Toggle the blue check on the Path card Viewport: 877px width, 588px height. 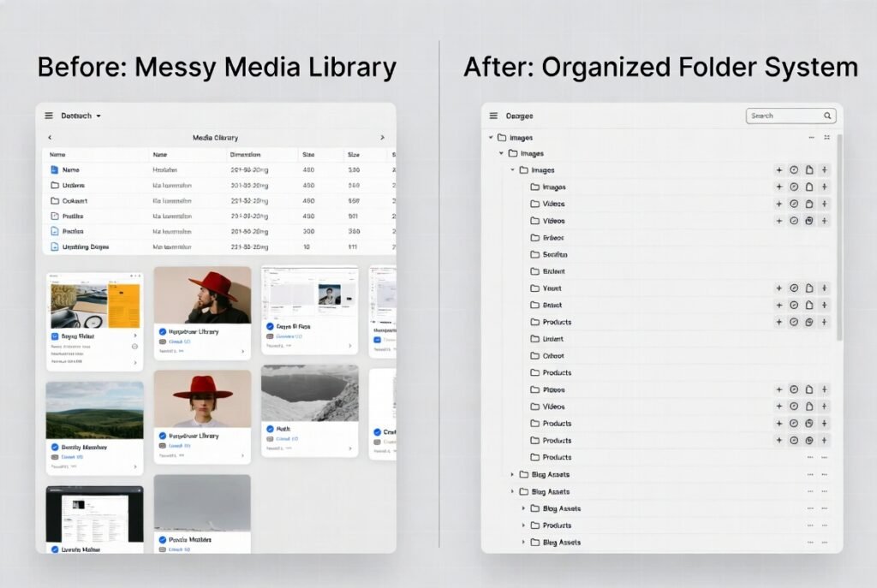tap(270, 429)
